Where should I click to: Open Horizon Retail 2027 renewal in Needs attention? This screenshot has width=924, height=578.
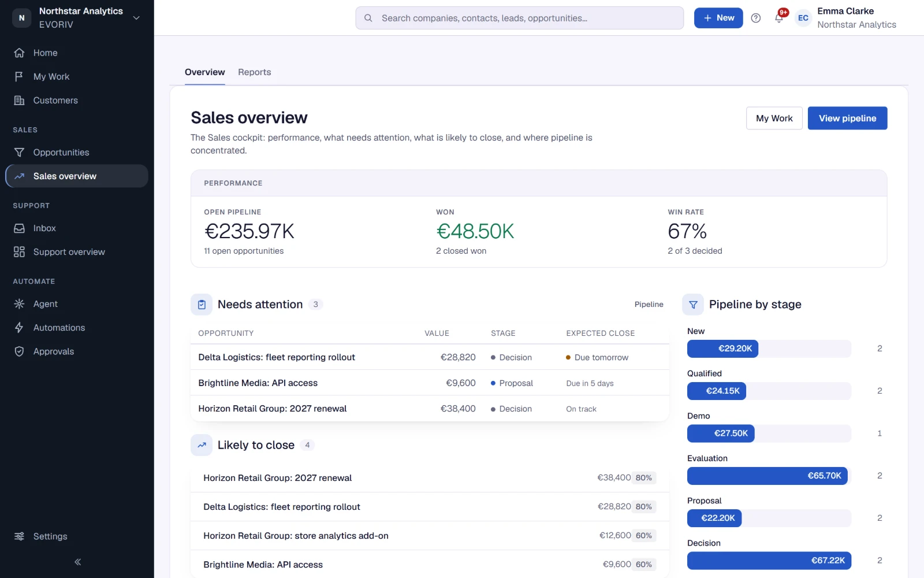[x=430, y=408]
